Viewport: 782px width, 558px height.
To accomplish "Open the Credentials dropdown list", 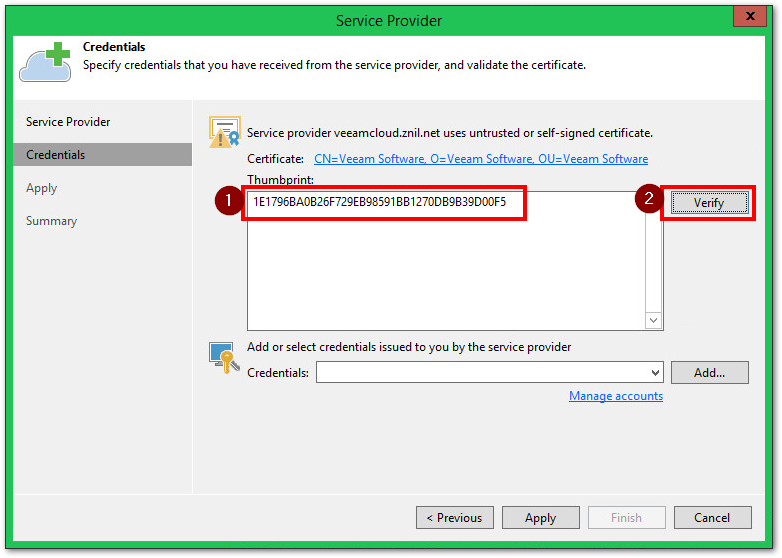I will (x=655, y=373).
